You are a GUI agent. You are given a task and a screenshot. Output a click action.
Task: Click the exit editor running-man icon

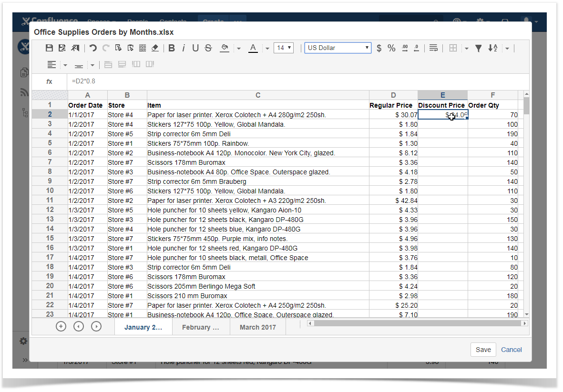[x=75, y=48]
